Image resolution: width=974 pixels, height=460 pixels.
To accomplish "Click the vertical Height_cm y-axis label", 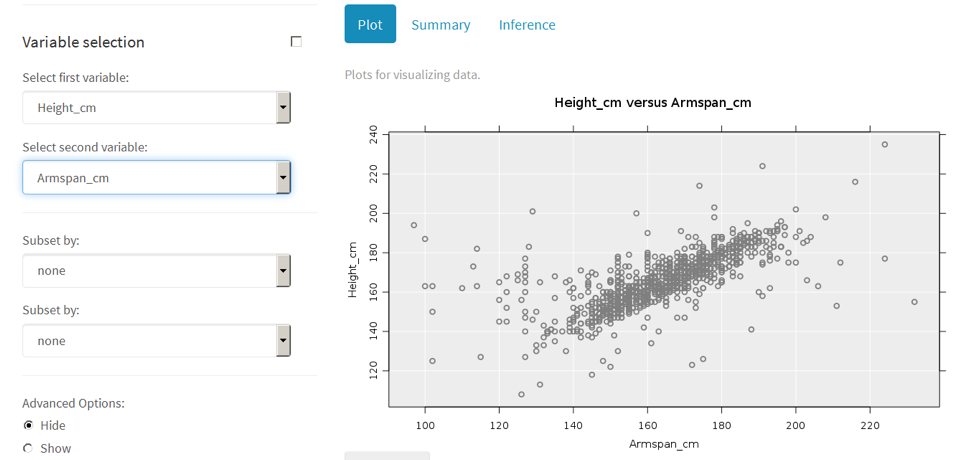I will pyautogui.click(x=352, y=270).
